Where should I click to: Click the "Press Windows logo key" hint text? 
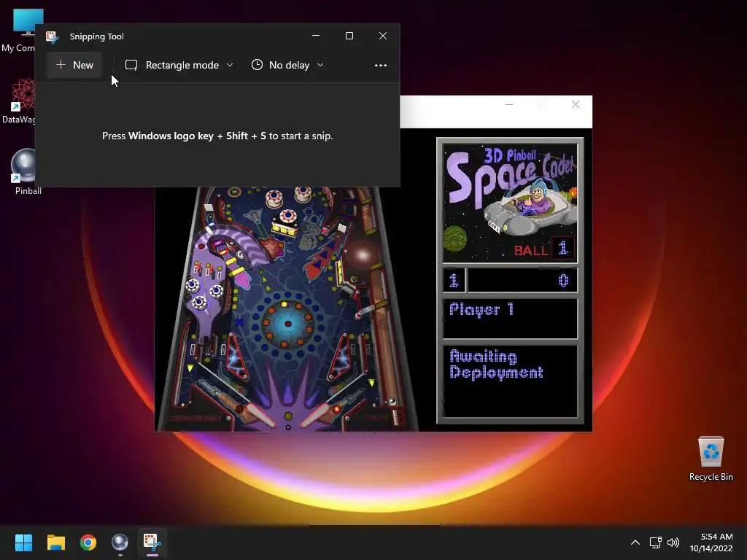click(x=217, y=136)
